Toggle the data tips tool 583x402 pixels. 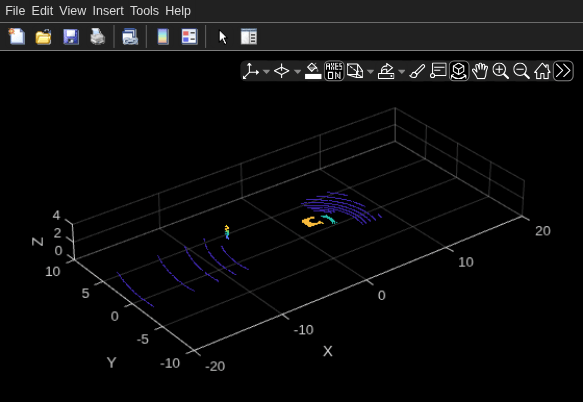click(438, 71)
